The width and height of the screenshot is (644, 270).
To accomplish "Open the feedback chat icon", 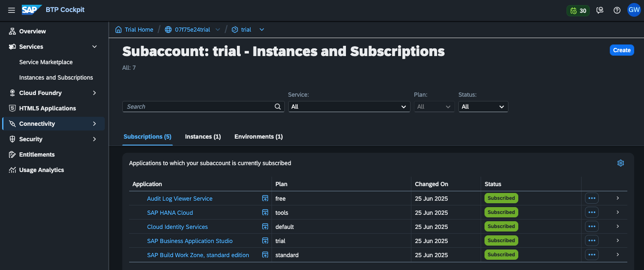I will click(600, 10).
